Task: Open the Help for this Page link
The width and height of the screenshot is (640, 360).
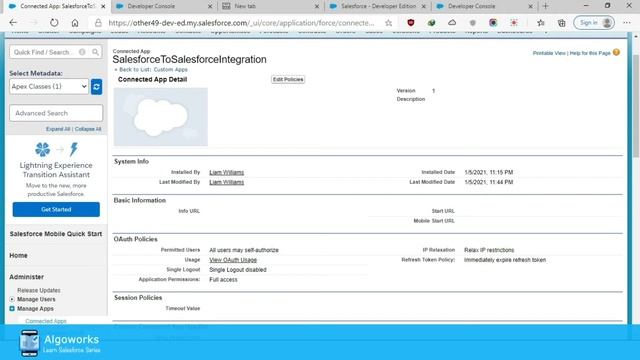Action: pyautogui.click(x=590, y=53)
